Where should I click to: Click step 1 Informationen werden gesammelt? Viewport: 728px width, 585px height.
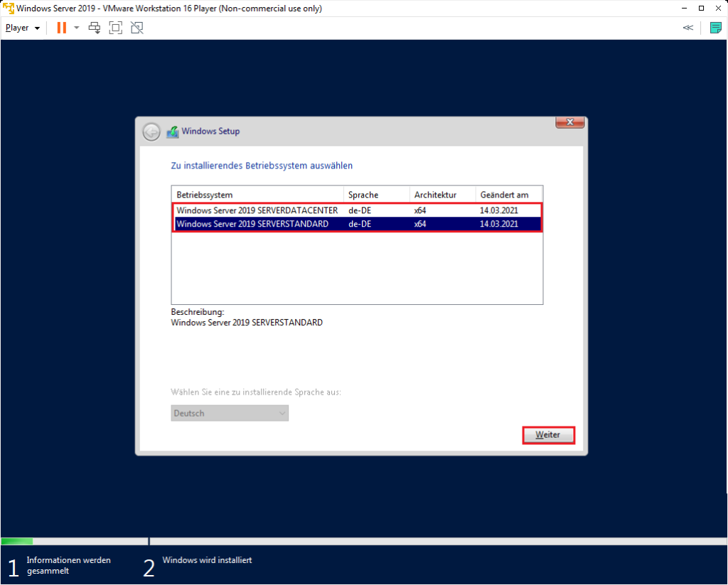tap(68, 564)
